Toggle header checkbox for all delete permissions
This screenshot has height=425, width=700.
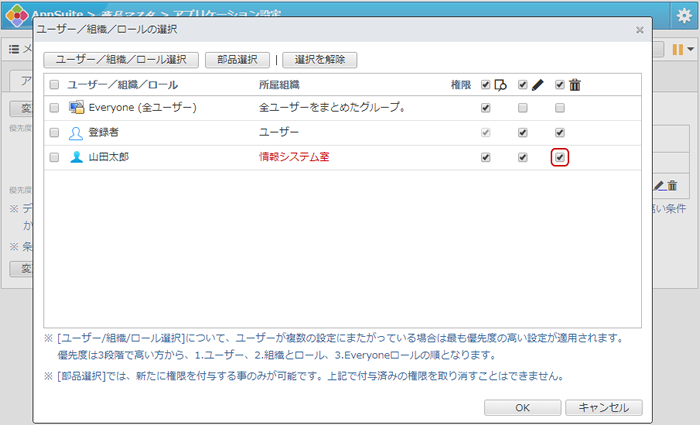point(560,85)
